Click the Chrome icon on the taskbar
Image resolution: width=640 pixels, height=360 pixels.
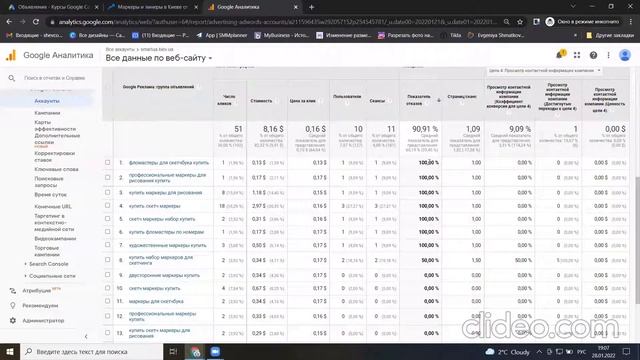[196, 351]
